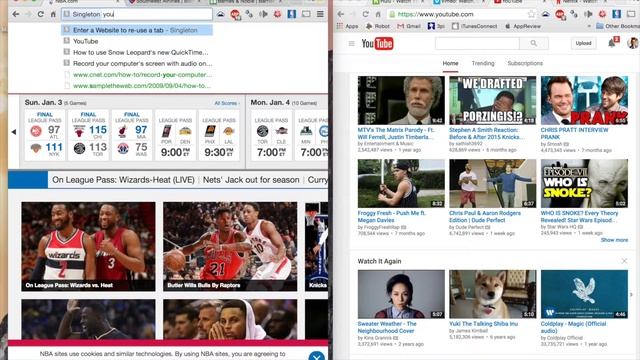Click the blue figure extension icon in NBA window
The height and width of the screenshot is (360, 640).
[292, 14]
